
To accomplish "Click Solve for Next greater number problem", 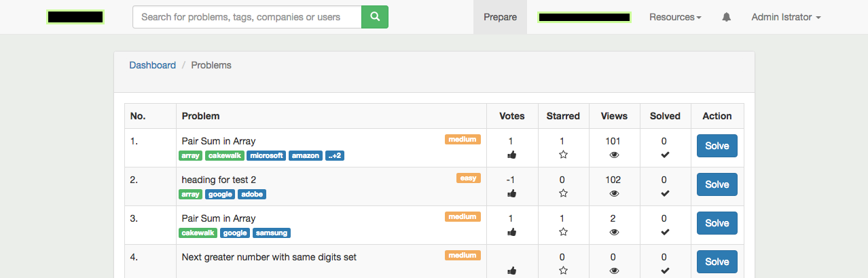I will [717, 262].
